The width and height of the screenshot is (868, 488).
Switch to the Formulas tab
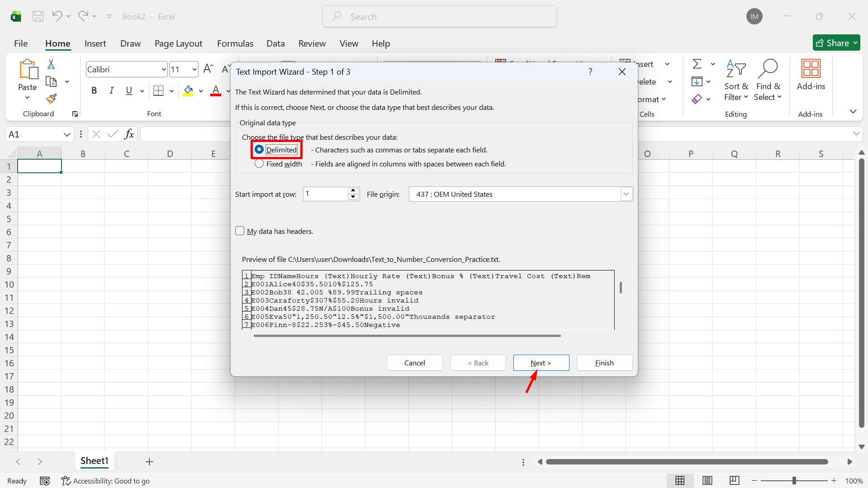(x=235, y=43)
